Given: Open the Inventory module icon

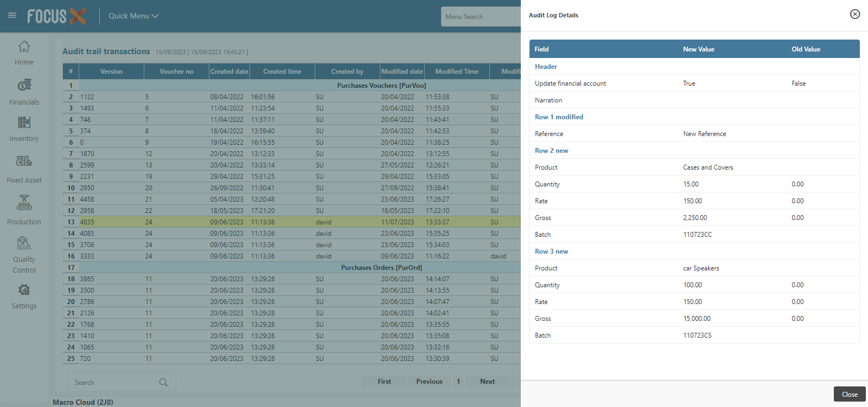Looking at the screenshot, I should pos(24,122).
